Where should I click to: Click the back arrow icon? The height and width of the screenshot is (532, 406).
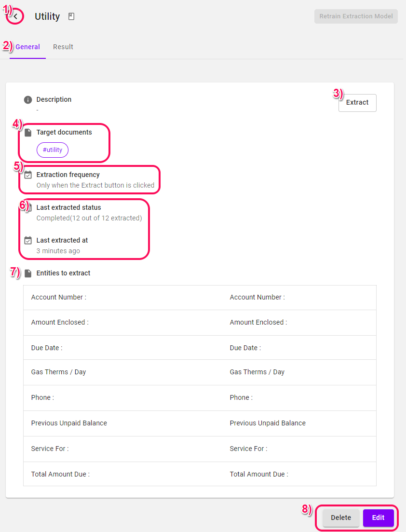click(15, 16)
